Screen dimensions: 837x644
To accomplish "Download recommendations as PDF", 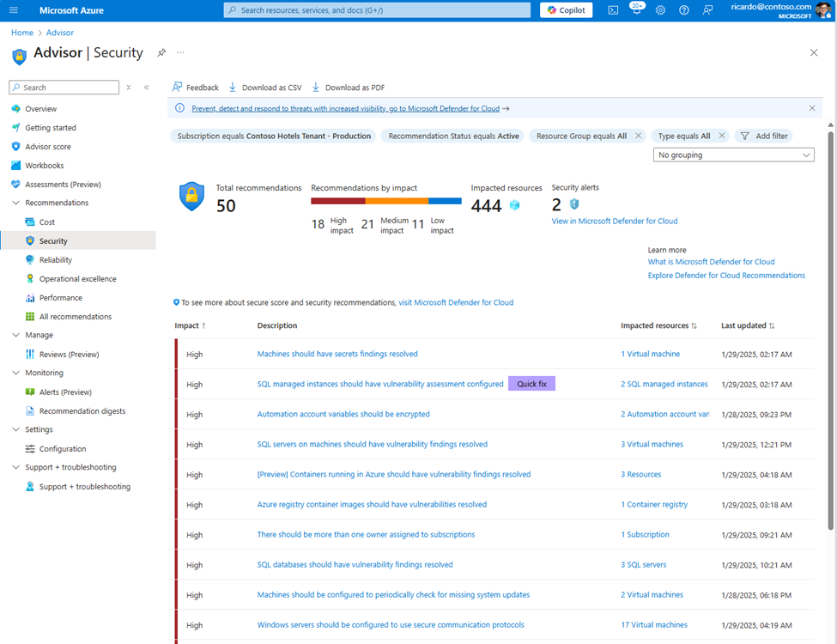I will (x=348, y=88).
